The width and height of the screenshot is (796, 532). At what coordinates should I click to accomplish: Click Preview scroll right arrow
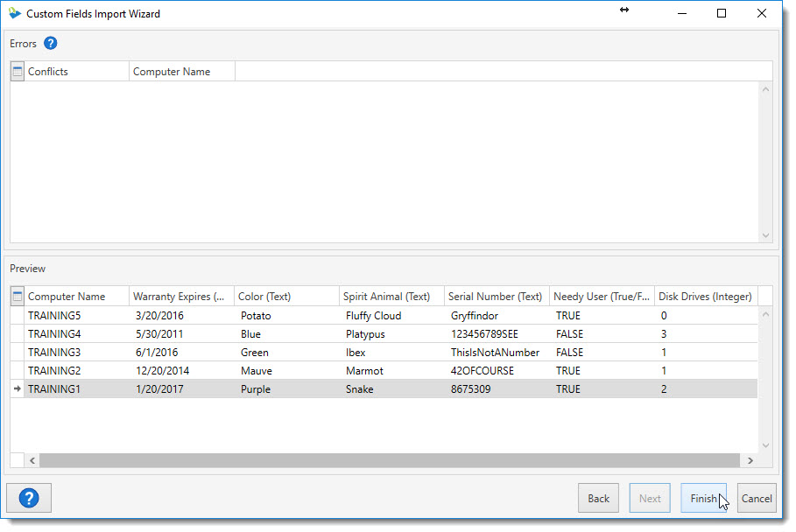pyautogui.click(x=750, y=460)
